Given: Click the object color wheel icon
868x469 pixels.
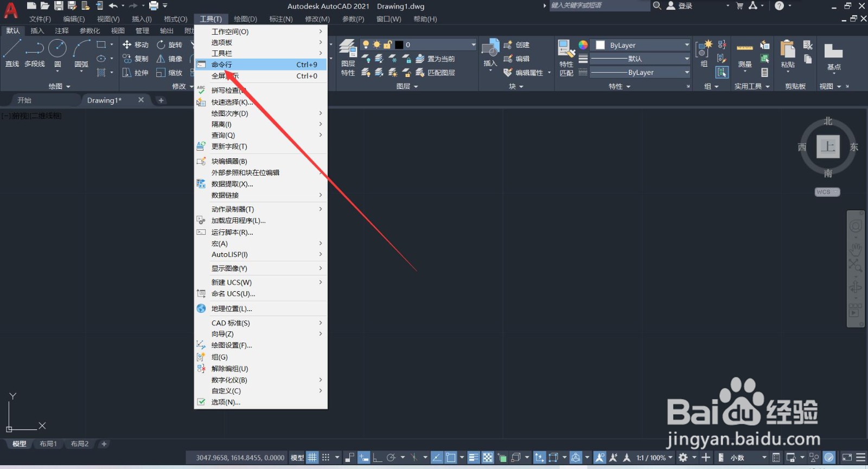Looking at the screenshot, I should tap(583, 45).
